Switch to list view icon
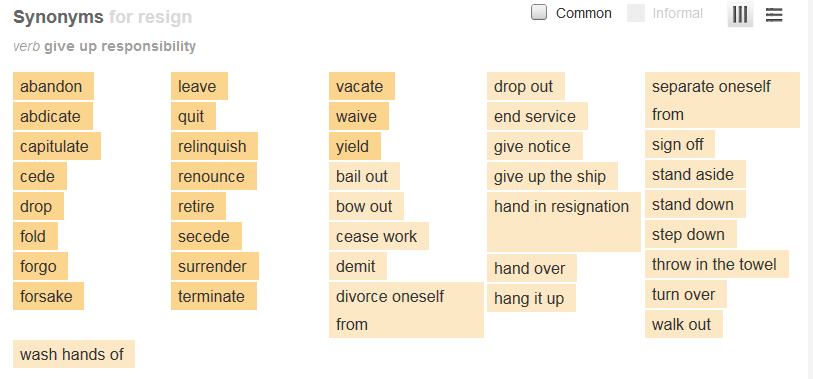The height and width of the screenshot is (379, 813). (774, 15)
